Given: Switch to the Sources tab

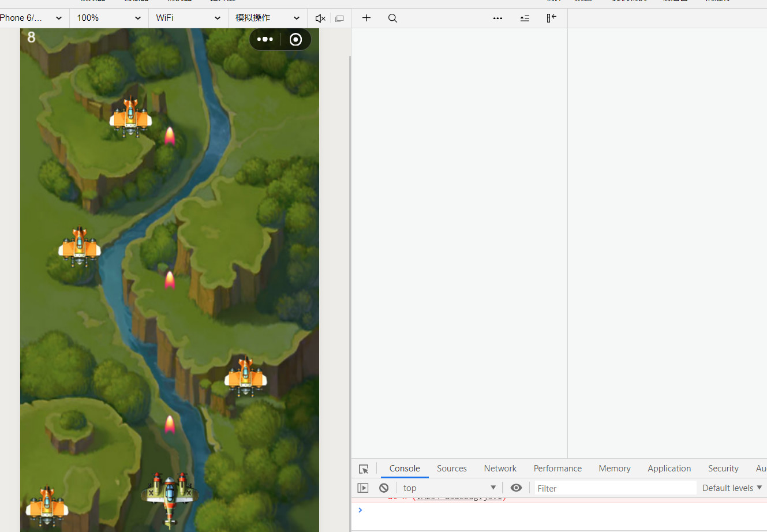Looking at the screenshot, I should click(452, 469).
